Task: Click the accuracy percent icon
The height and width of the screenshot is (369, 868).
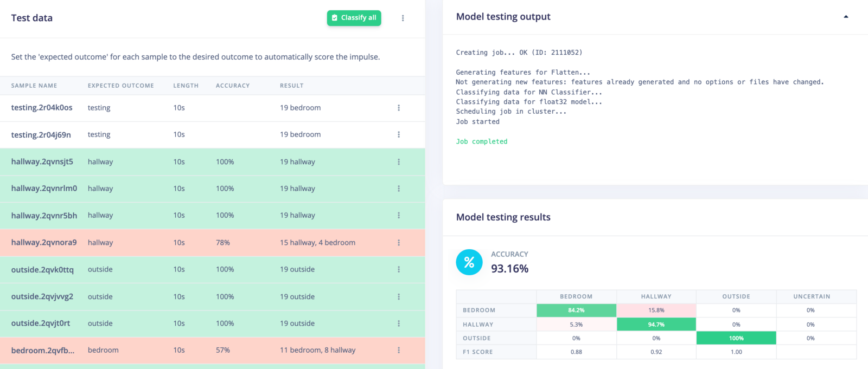Action: click(469, 262)
